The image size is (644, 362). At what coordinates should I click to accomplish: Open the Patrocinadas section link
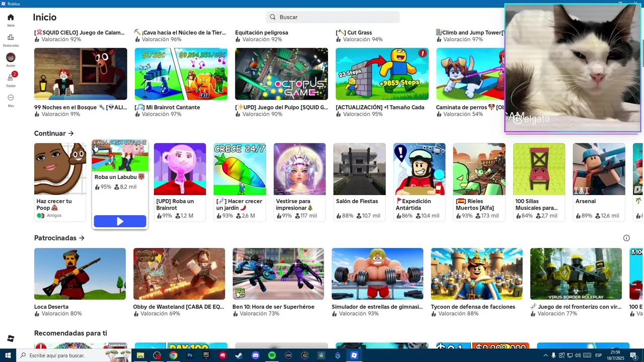[x=59, y=238]
